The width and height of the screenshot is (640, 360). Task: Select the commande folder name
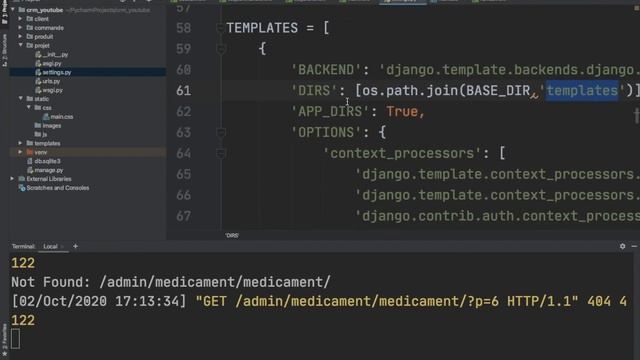(49, 28)
